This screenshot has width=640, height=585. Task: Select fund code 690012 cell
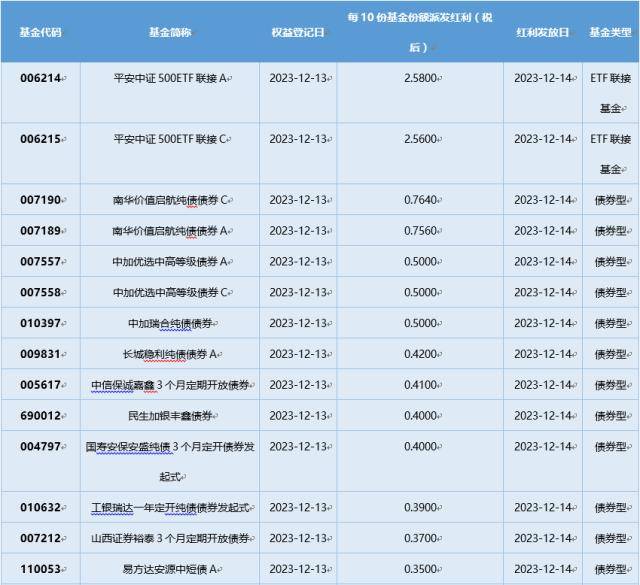[x=40, y=416]
